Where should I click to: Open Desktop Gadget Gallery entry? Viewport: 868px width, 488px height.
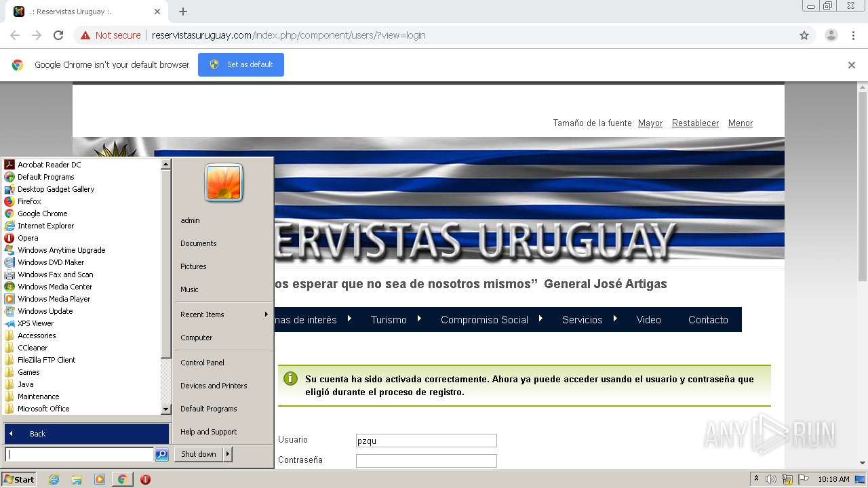(56, 189)
